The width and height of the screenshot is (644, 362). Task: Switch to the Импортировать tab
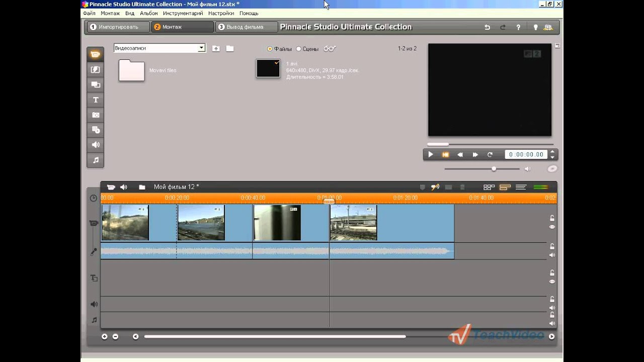(x=118, y=27)
